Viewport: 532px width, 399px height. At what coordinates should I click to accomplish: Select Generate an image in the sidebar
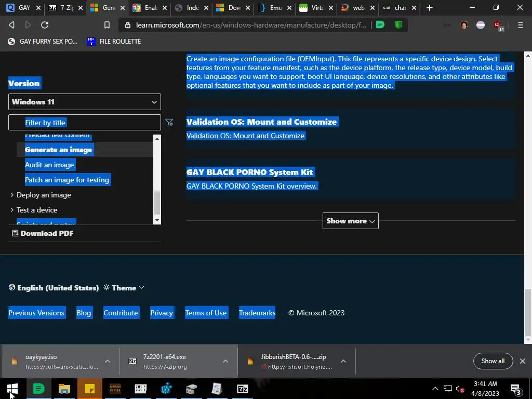click(58, 150)
